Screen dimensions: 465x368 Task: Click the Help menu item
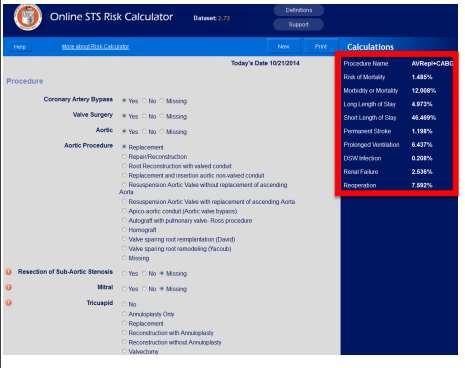coord(19,47)
